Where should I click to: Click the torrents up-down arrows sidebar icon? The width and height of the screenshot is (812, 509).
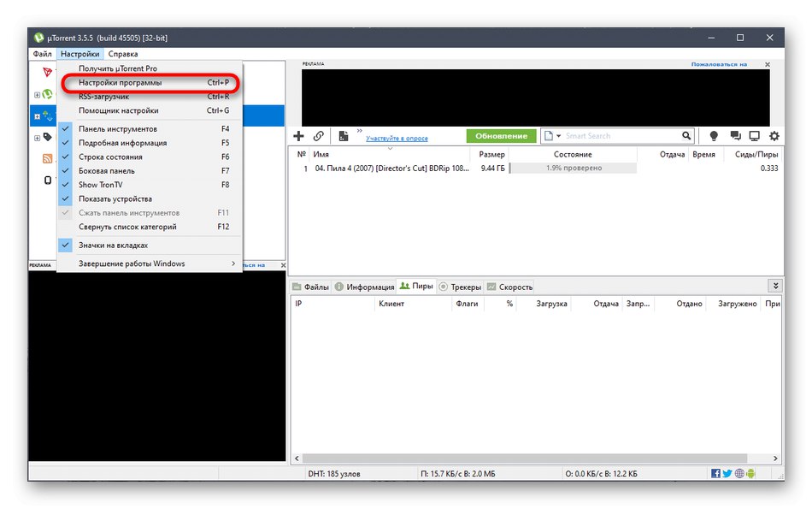[x=48, y=115]
